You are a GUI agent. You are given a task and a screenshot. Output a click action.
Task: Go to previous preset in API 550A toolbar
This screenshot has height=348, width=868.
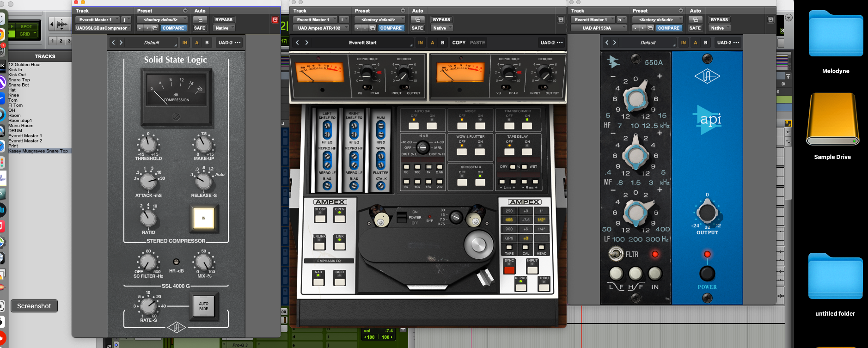point(607,43)
